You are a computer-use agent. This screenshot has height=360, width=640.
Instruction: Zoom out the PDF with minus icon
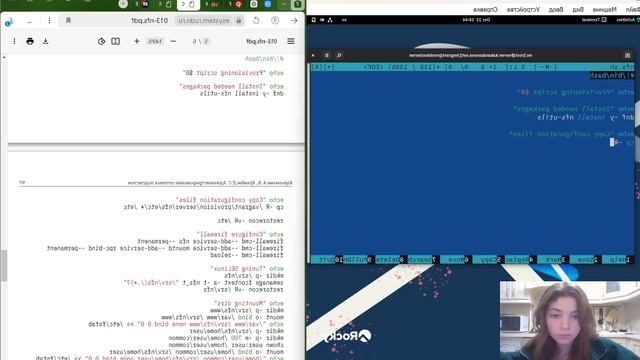pyautogui.click(x=173, y=41)
